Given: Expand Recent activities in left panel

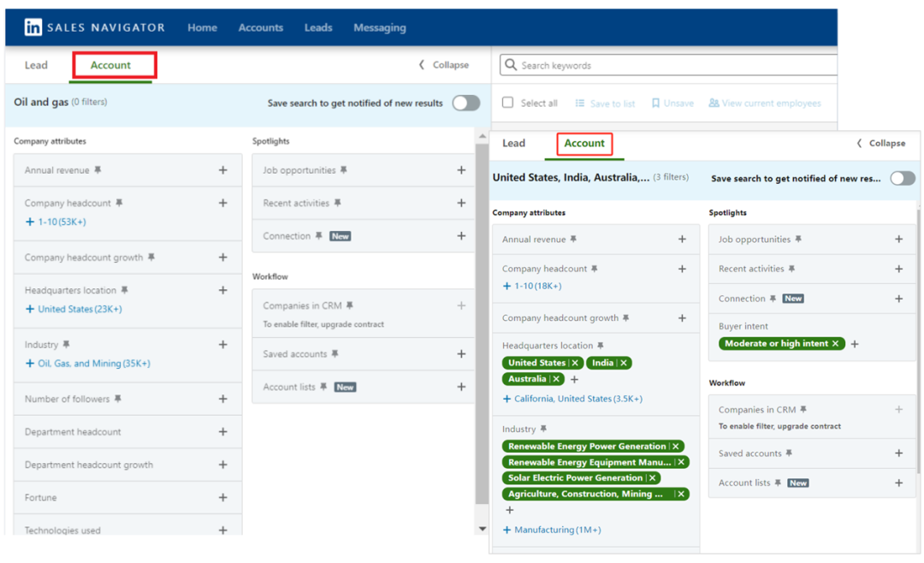Looking at the screenshot, I should [461, 203].
